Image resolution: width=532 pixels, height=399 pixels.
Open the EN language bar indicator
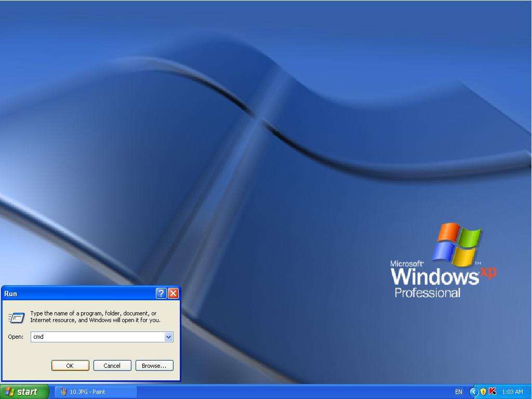[458, 392]
